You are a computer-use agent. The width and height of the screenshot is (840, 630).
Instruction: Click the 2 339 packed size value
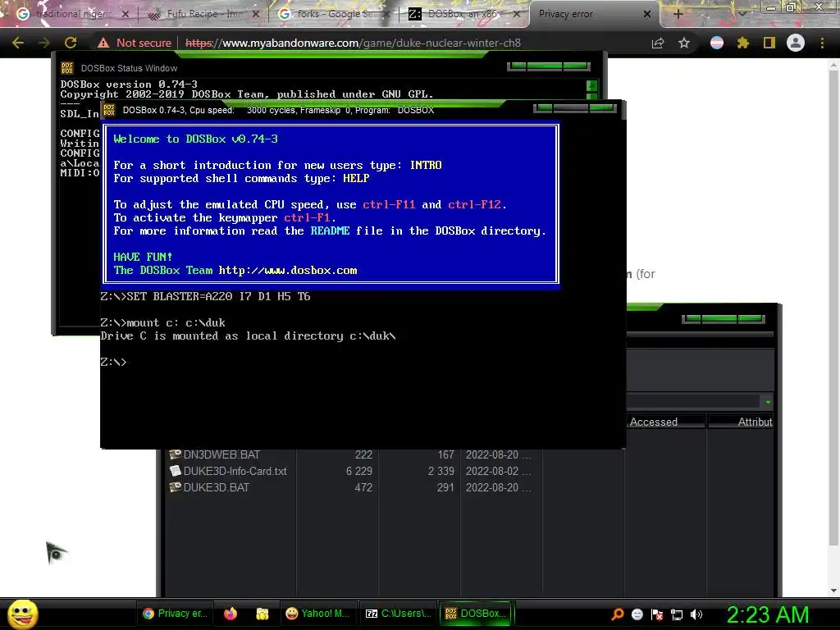click(441, 471)
